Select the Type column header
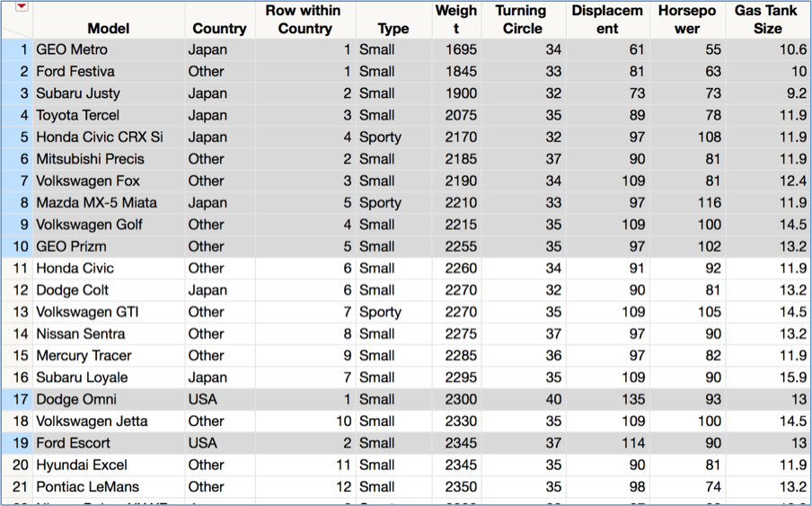The image size is (812, 506). [393, 28]
